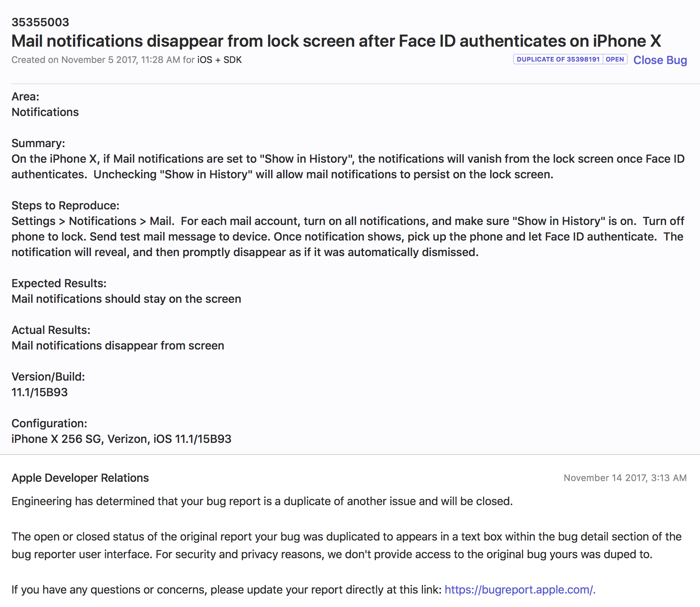Click the iPhone X 256 SG configuration line
This screenshot has height=607, width=700.
point(121,439)
